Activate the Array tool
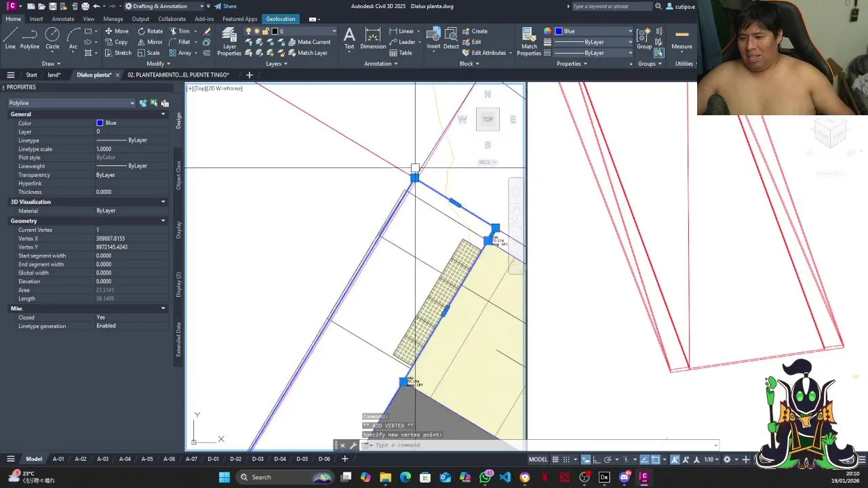868x488 pixels. click(x=180, y=53)
